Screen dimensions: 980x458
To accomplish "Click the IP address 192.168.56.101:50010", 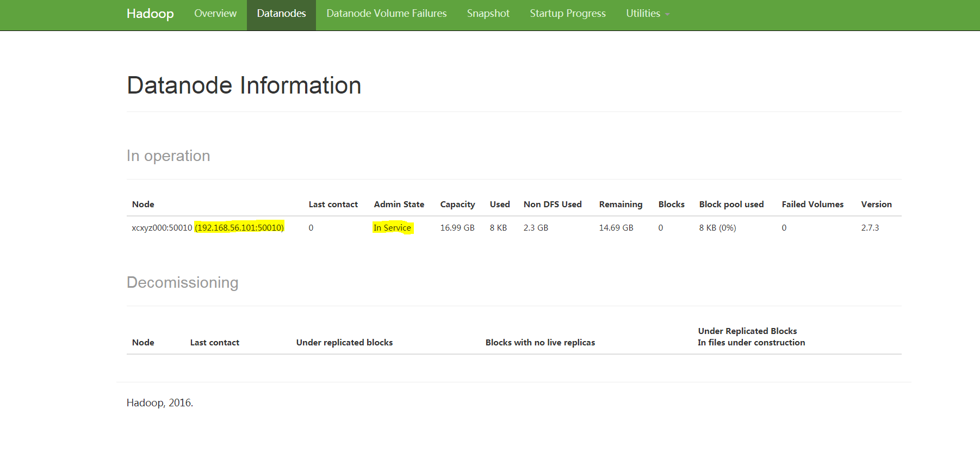I will coord(239,228).
